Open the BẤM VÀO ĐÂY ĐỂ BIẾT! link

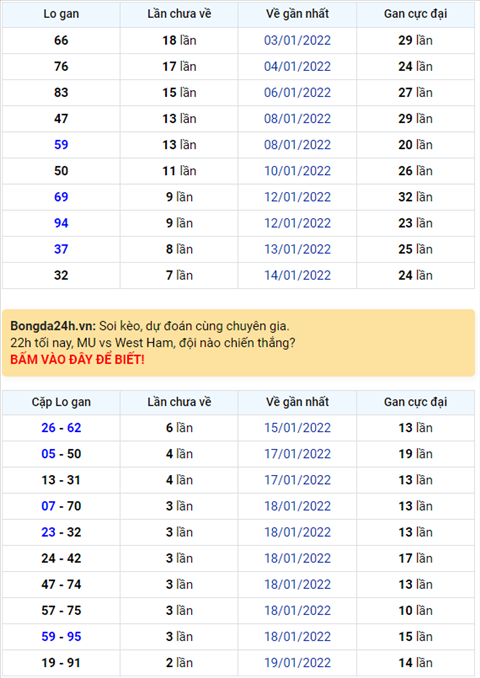[x=77, y=360]
